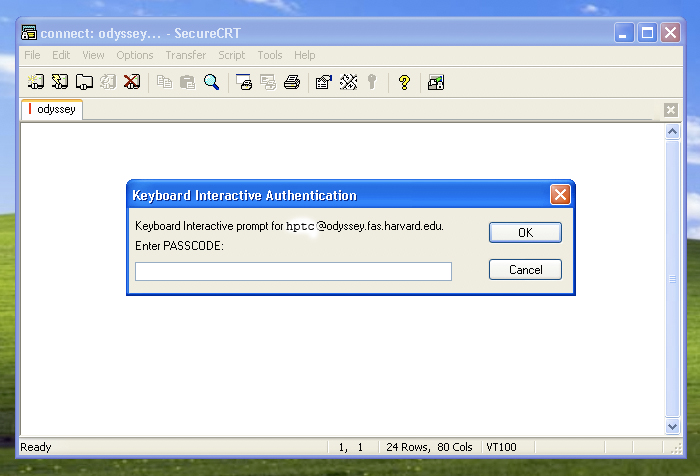Click the Paste clipboard icon

click(188, 82)
